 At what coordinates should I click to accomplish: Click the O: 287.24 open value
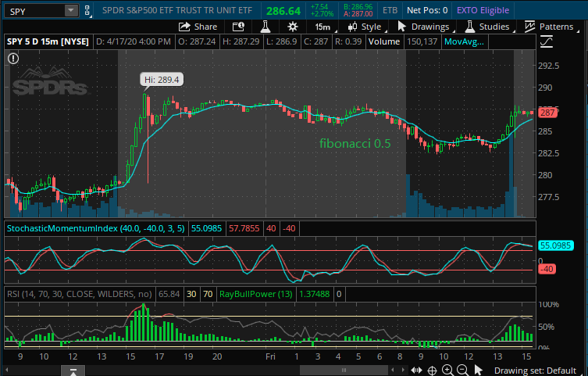[197, 41]
